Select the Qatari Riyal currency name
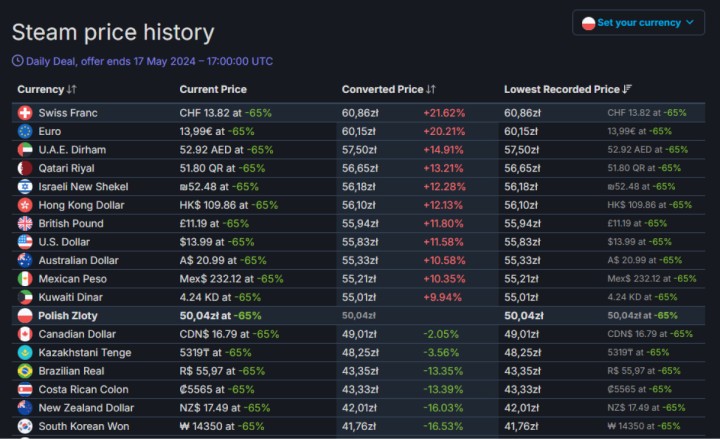 click(x=67, y=168)
